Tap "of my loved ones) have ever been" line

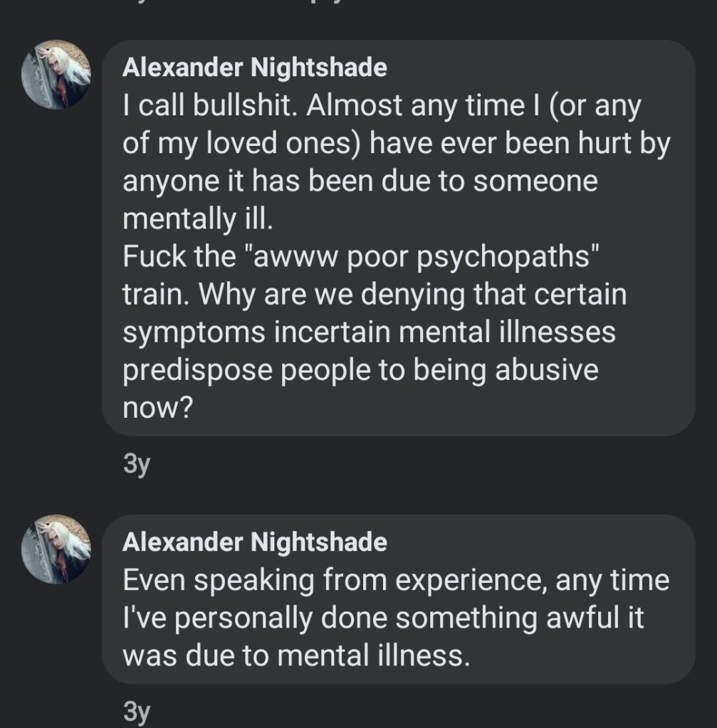[x=396, y=144]
